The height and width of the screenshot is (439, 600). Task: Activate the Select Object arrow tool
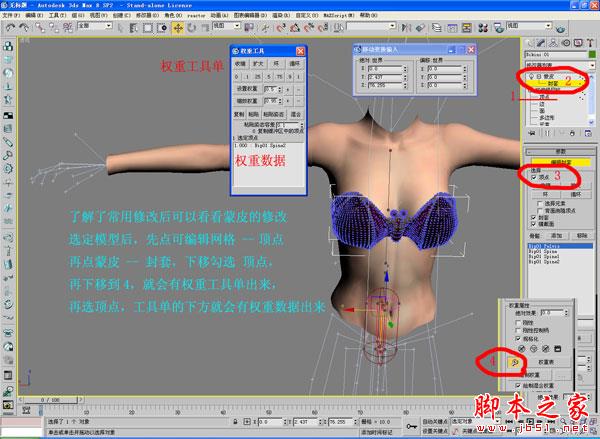pos(121,28)
